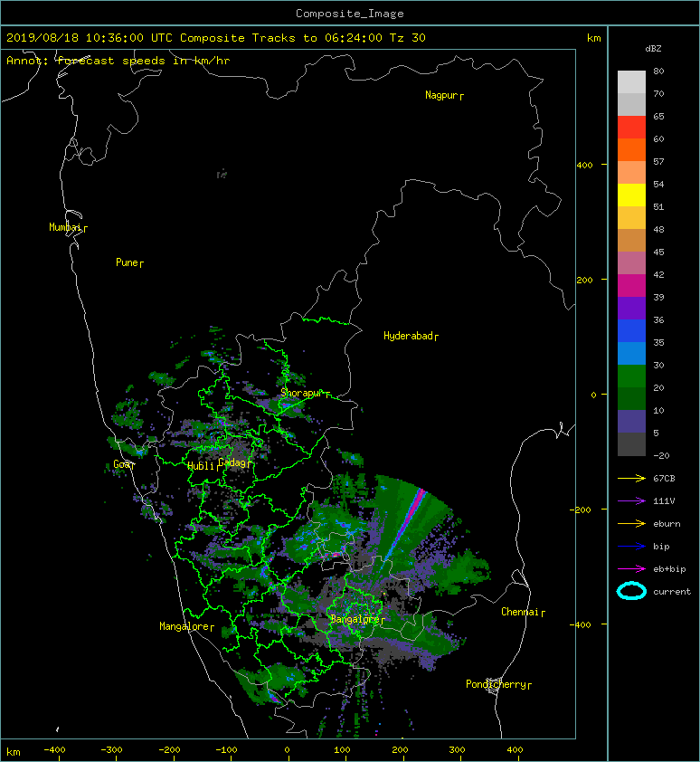This screenshot has width=700, height=762.
Task: Click the dBZ heading above color bar
Action: pyautogui.click(x=653, y=49)
